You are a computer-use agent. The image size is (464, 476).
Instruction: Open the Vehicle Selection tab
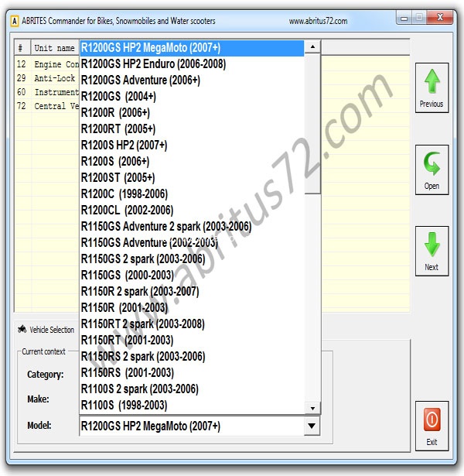(x=46, y=330)
